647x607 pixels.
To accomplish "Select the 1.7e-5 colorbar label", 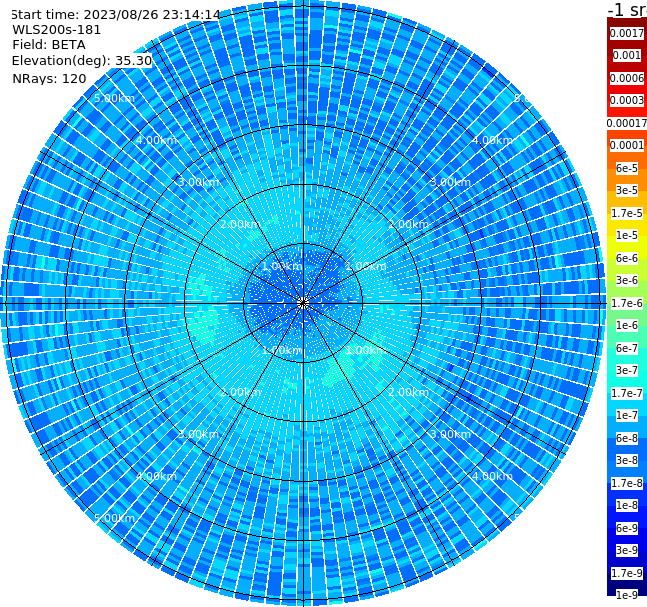I will [627, 213].
